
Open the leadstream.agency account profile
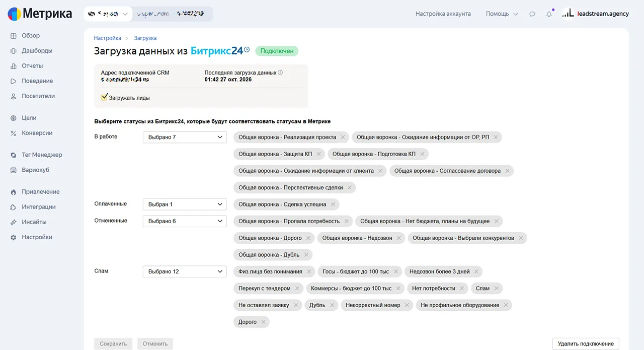[595, 14]
